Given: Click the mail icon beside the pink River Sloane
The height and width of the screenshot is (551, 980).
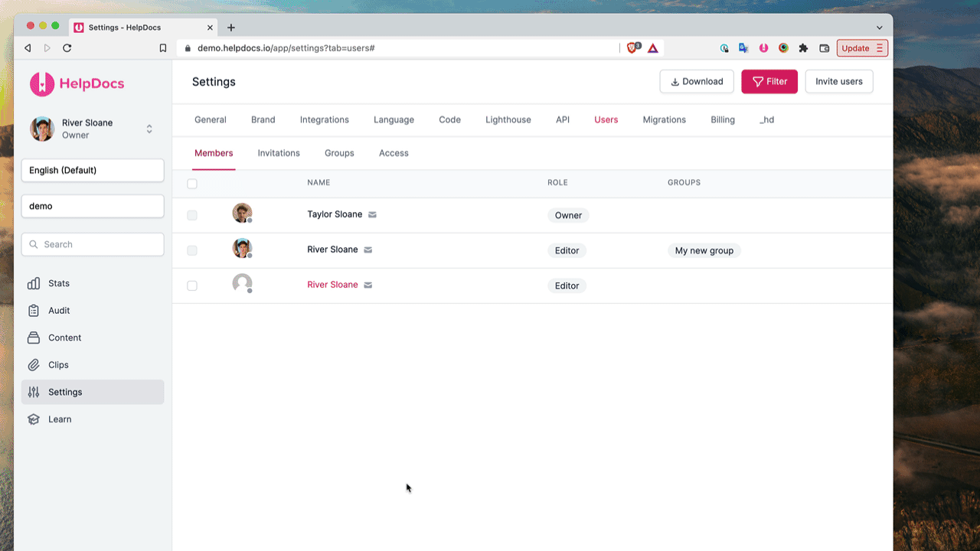Looking at the screenshot, I should click(367, 285).
